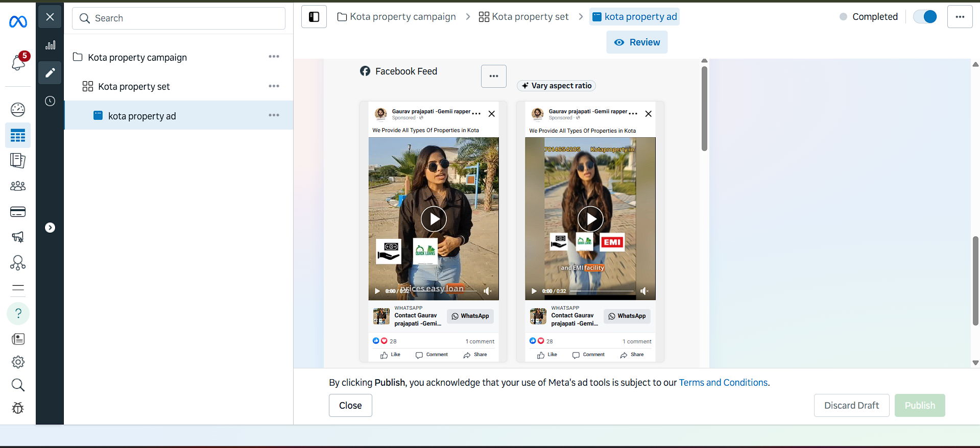Select Kota property campaign breadcrumb
The image size is (980, 448).
397,17
